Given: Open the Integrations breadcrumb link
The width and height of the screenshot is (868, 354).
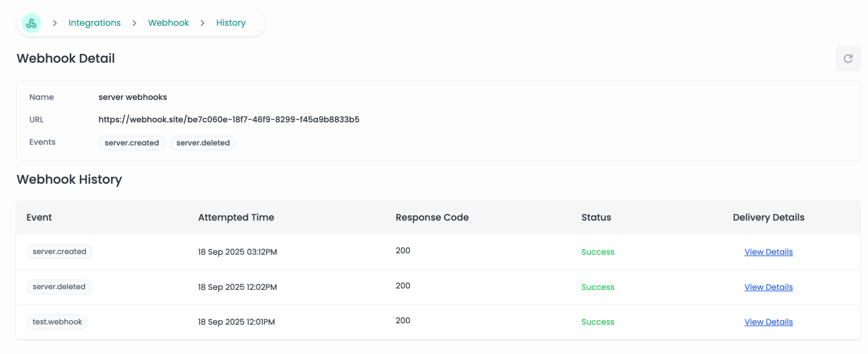Looking at the screenshot, I should [x=95, y=23].
